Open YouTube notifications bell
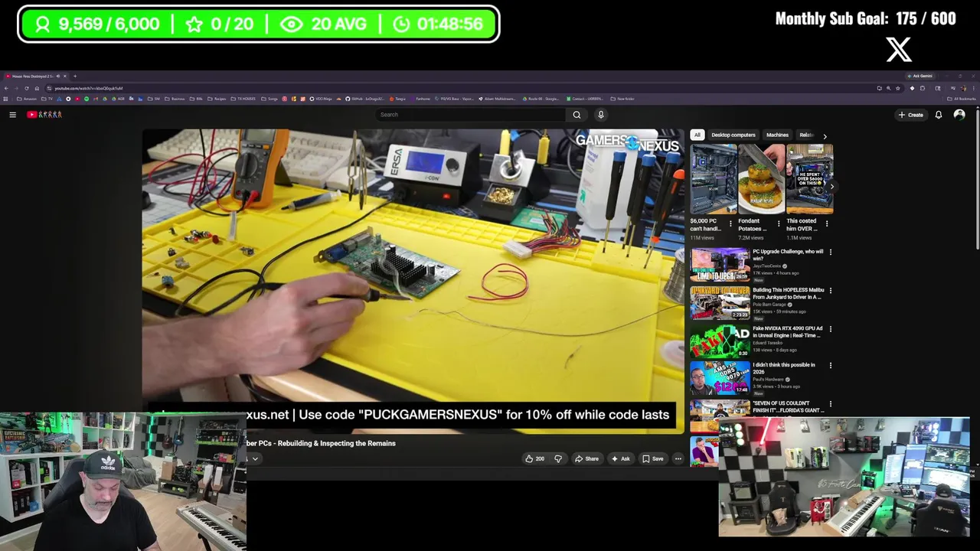The height and width of the screenshot is (551, 980). 938,115
